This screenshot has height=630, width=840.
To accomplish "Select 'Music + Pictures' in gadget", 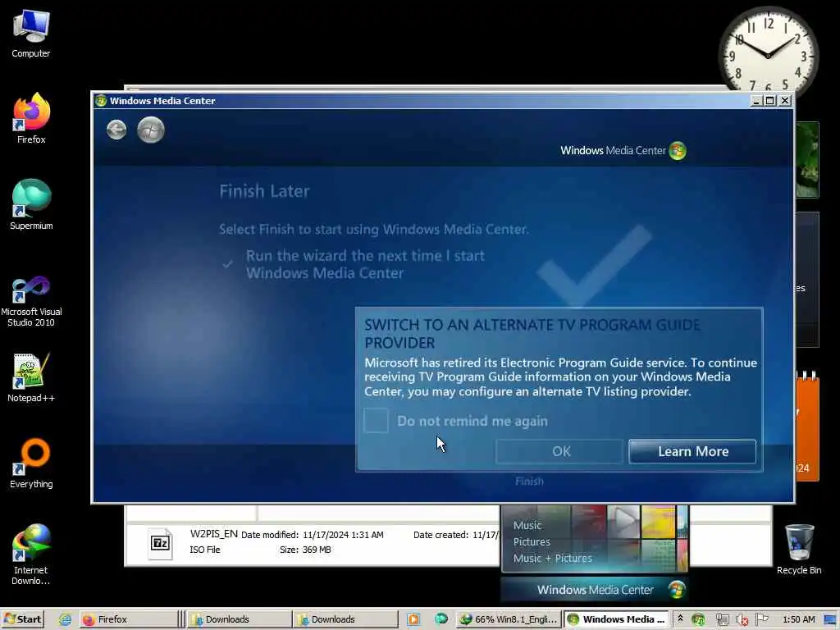I will click(x=552, y=558).
